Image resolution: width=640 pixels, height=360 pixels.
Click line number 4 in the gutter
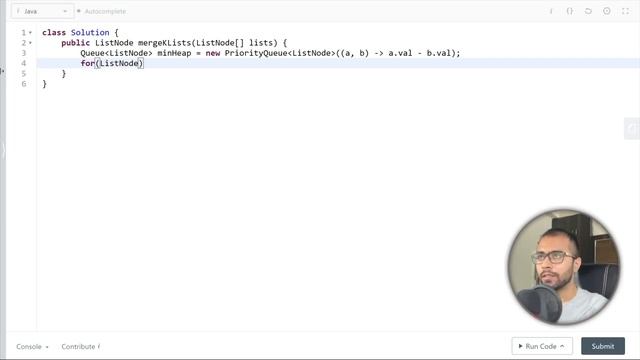tap(24, 63)
